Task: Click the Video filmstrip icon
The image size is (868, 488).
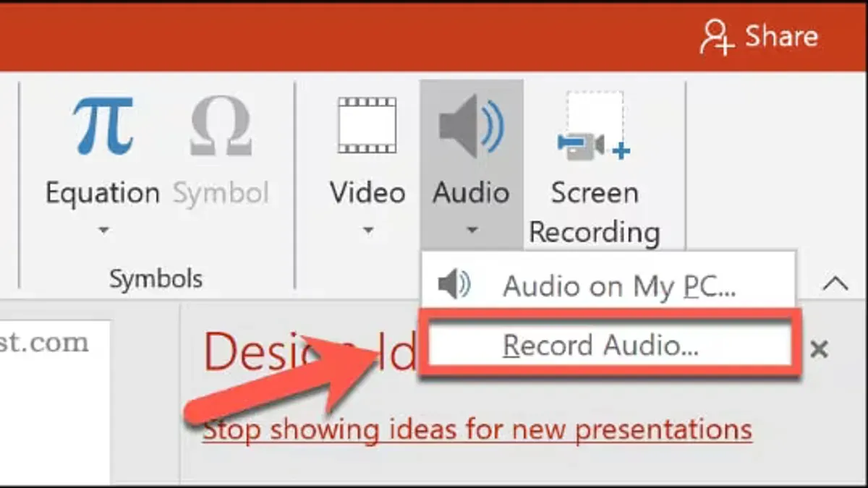Action: point(367,125)
